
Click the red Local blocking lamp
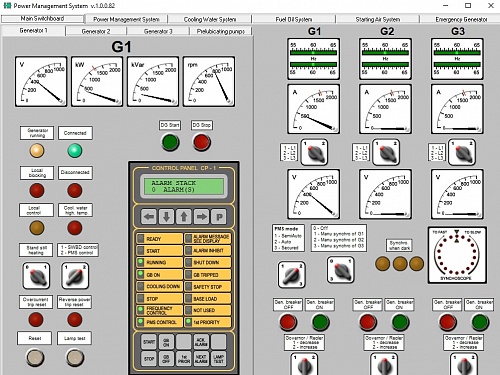pos(37,190)
